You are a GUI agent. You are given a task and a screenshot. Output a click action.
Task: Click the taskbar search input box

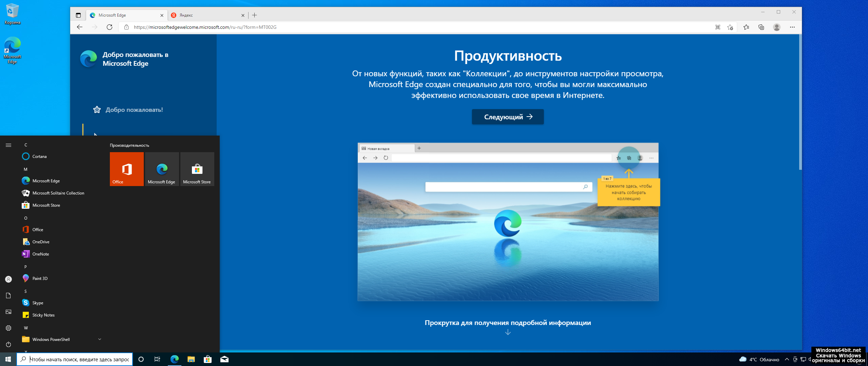(x=79, y=359)
